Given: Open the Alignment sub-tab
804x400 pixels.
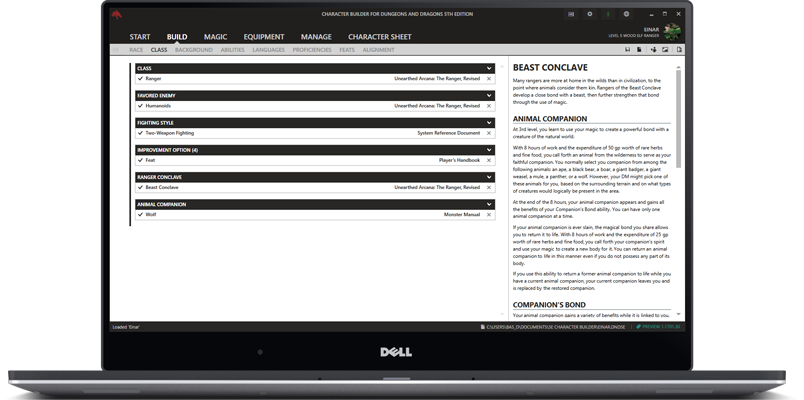Looking at the screenshot, I should pos(378,50).
